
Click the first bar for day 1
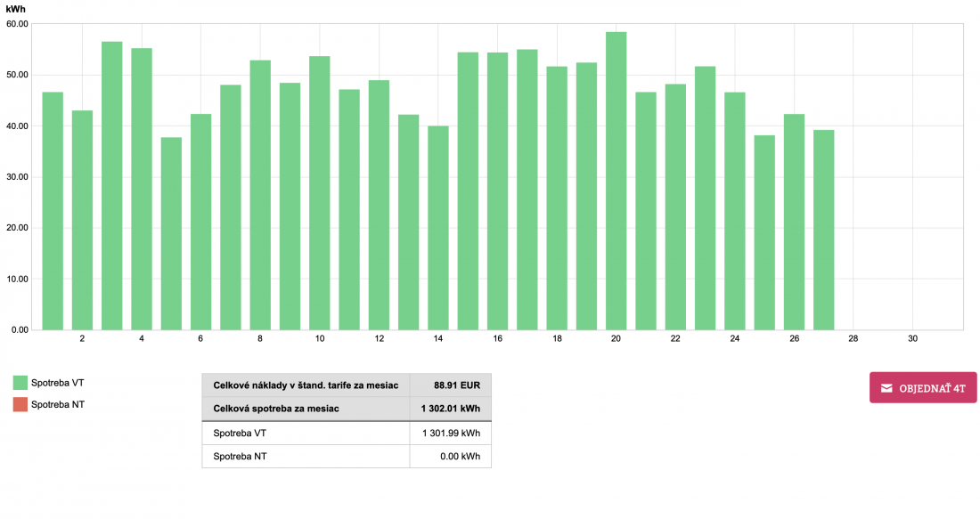(x=53, y=211)
